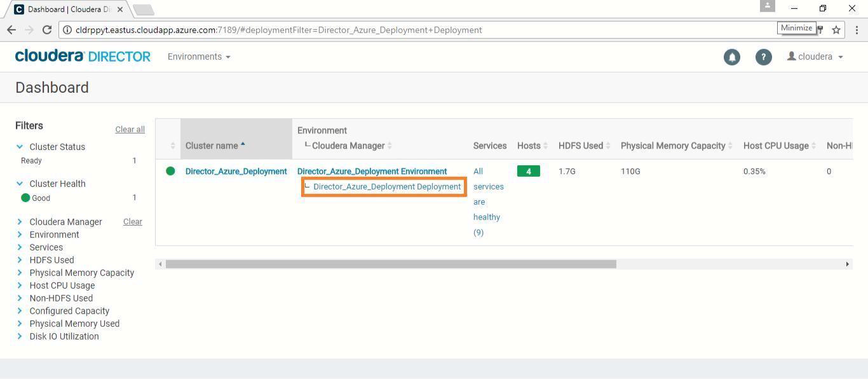Close the Dashboard browser tab
Screen dimensions: 868x379
[120, 10]
